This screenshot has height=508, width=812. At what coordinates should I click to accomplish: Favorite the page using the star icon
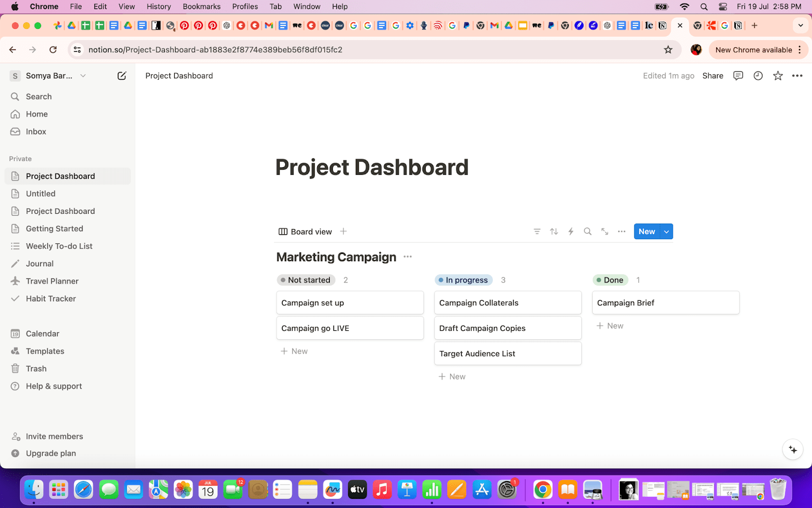pos(777,75)
